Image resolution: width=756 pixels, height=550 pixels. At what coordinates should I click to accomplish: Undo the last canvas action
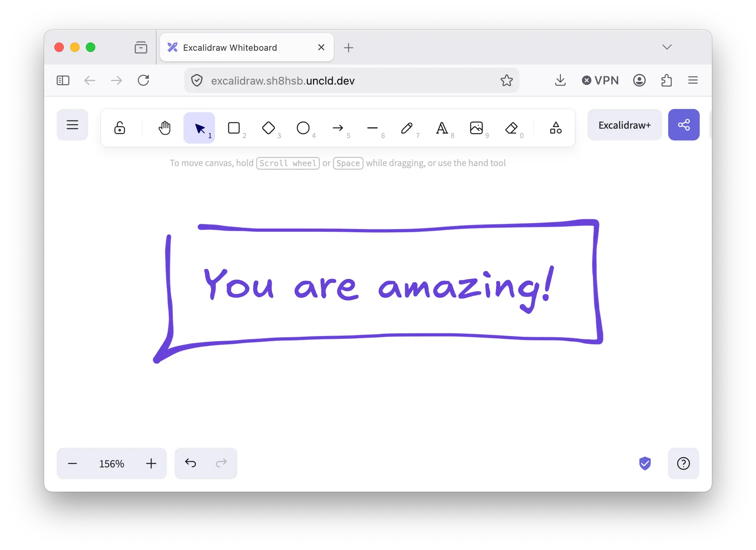point(191,463)
